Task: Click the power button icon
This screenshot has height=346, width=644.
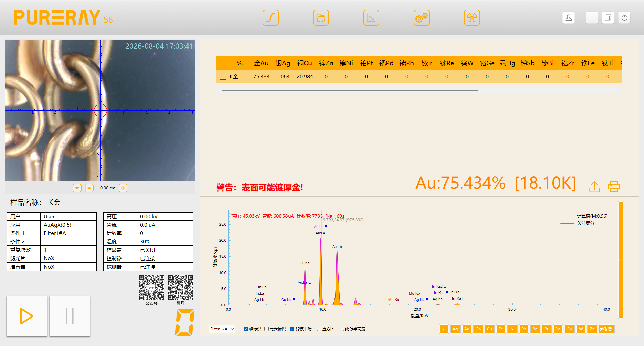Action: click(624, 18)
